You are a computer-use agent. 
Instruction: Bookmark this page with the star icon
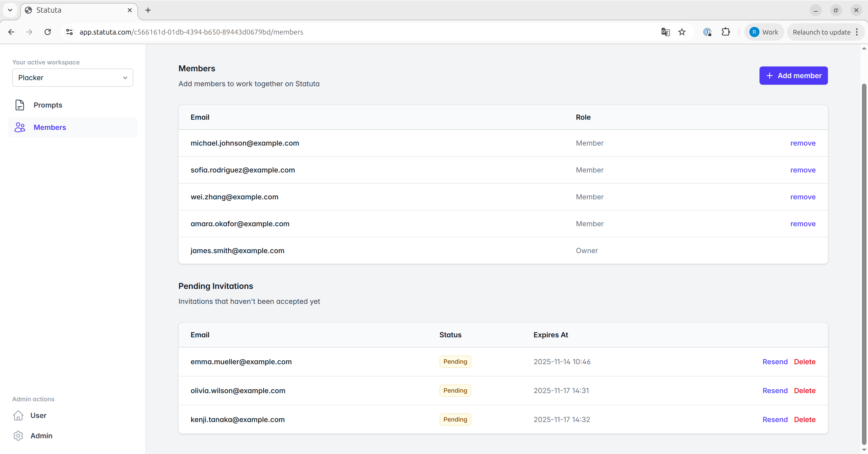point(682,32)
